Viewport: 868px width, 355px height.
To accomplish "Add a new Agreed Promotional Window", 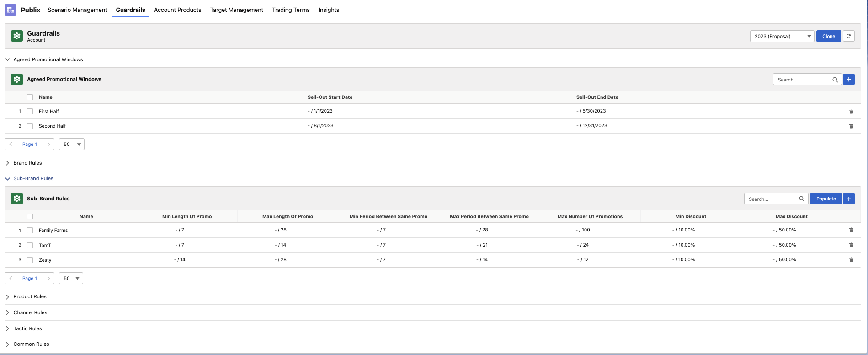I will (849, 80).
